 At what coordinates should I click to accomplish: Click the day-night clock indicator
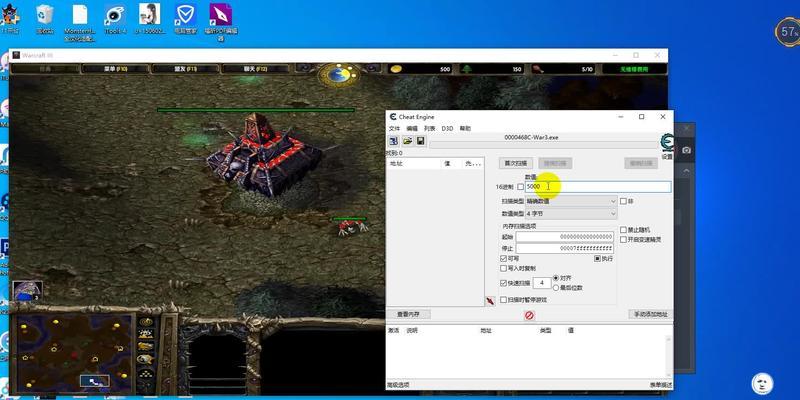[339, 74]
